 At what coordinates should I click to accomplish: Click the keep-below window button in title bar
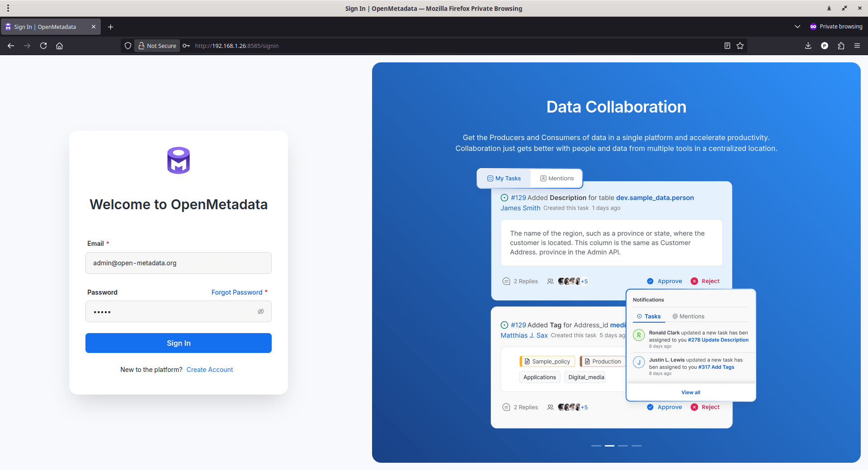(829, 8)
